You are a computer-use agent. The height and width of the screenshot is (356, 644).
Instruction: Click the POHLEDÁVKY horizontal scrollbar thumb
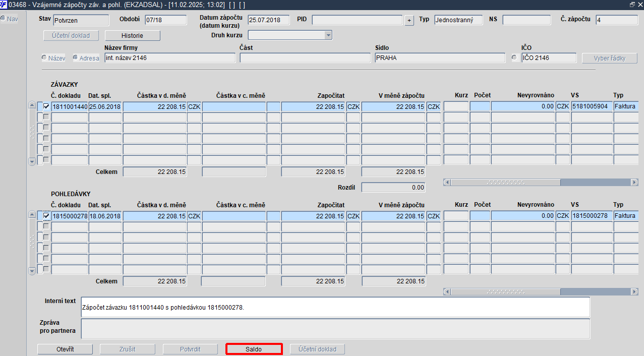505,291
